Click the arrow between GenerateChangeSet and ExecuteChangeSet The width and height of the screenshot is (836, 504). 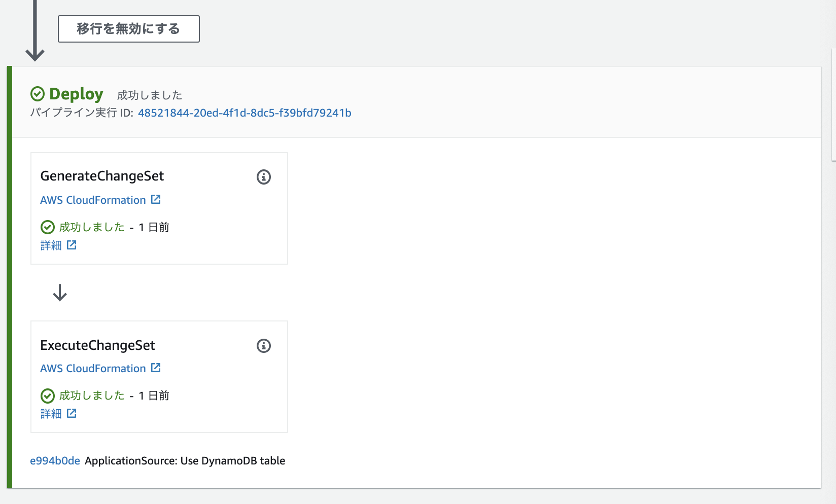[x=60, y=293]
